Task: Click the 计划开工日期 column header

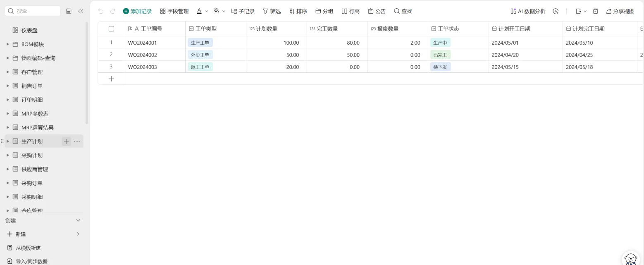Action: point(526,29)
